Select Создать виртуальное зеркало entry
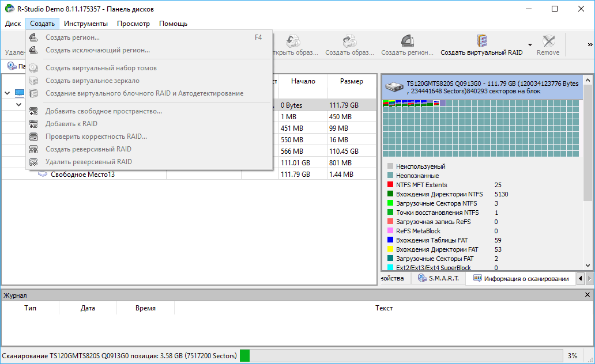Viewport: 595px width, 364px height. click(149, 81)
